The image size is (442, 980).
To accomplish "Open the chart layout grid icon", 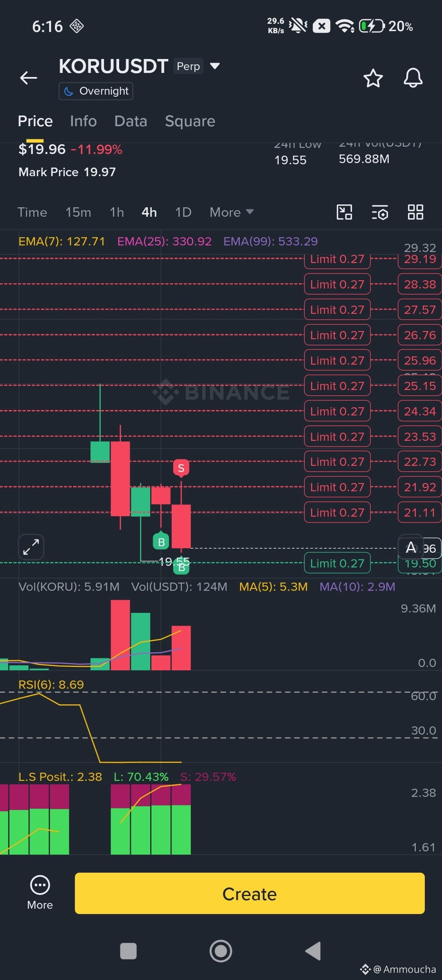I will [x=415, y=212].
